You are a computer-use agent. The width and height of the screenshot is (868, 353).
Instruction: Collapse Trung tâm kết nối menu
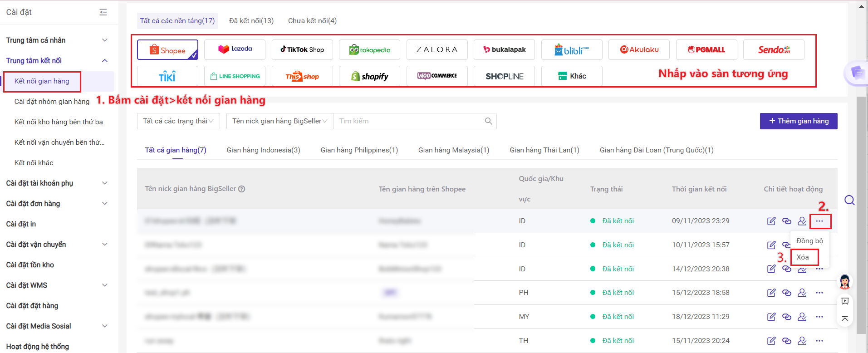tap(105, 60)
